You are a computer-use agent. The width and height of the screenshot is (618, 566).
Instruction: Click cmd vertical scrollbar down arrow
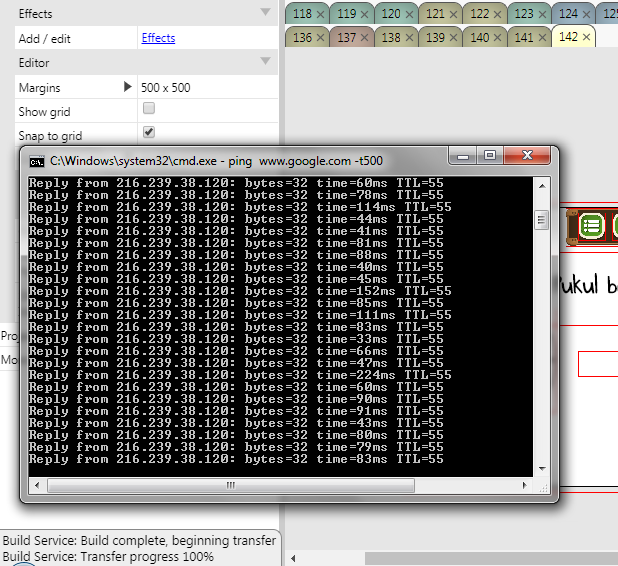542,469
